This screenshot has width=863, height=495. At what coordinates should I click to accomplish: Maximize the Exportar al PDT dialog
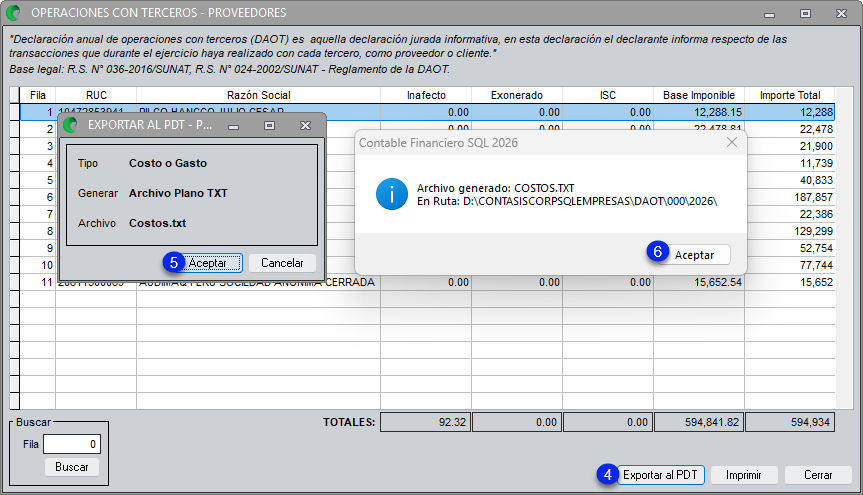[x=269, y=126]
